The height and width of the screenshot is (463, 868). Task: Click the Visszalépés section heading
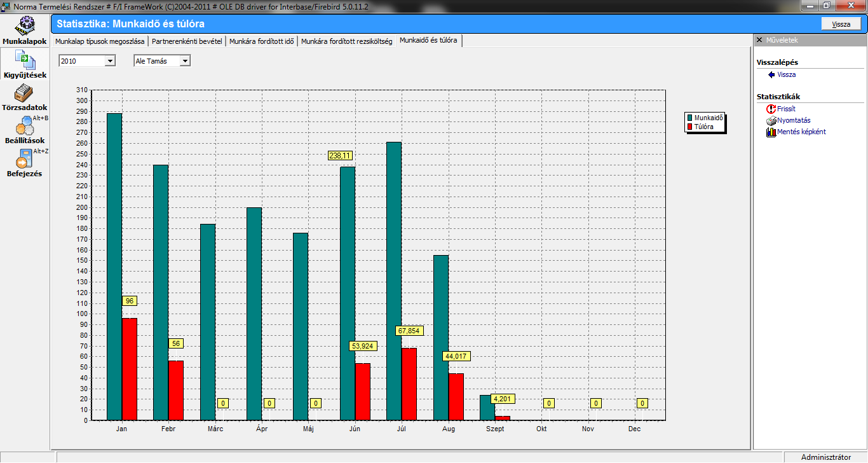pos(777,62)
